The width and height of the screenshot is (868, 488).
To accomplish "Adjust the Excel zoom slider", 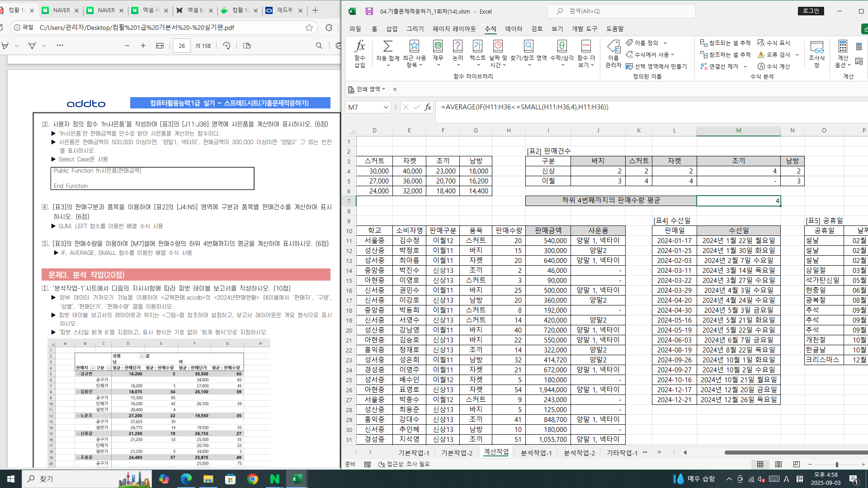I will tap(837, 464).
